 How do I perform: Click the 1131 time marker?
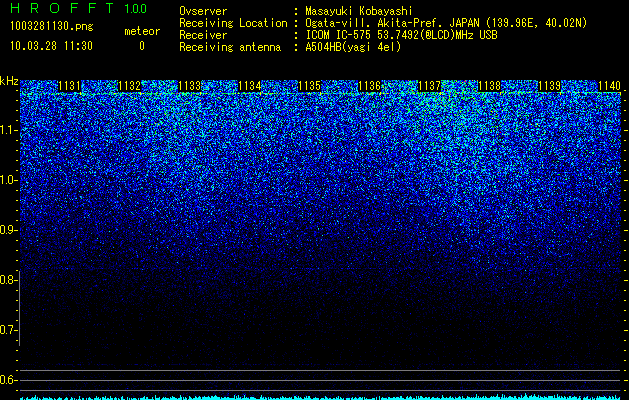click(69, 86)
